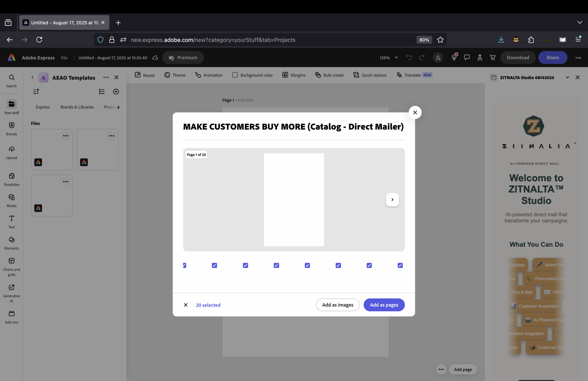The width and height of the screenshot is (588, 381).
Task: Expand the ZITNALTA Studio panel chevron
Action: click(567, 77)
